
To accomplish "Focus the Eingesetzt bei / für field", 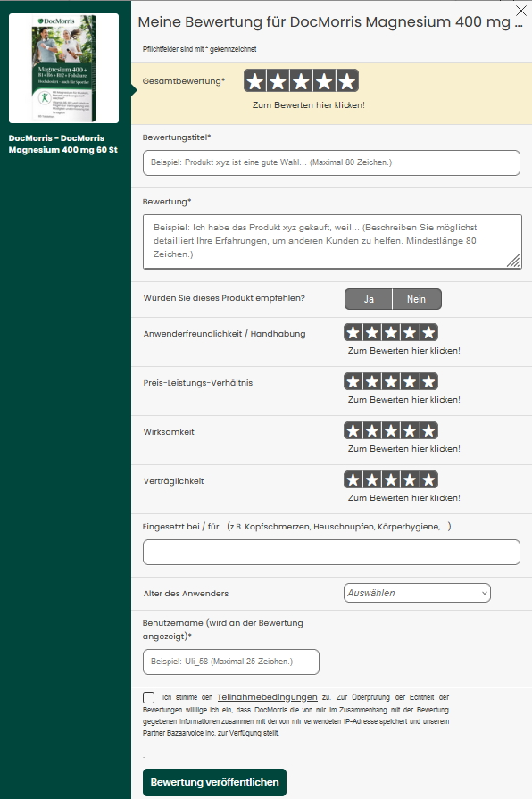I will point(331,552).
